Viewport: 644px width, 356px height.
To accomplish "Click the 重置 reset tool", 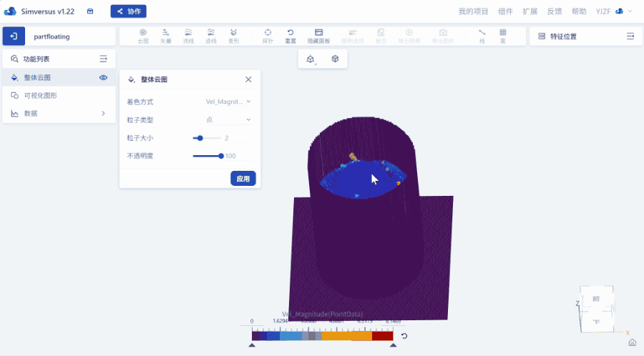I will click(x=291, y=36).
